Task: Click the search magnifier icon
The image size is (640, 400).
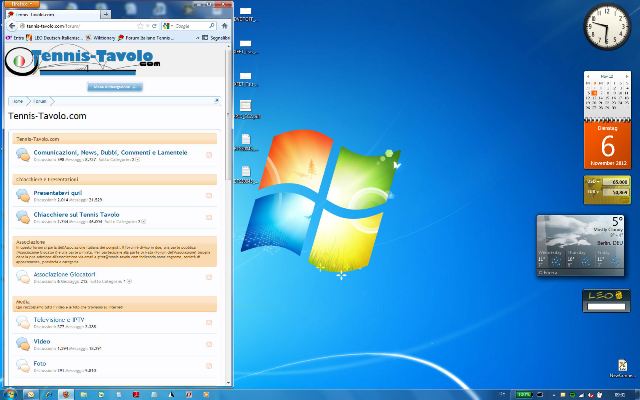Action: [212, 26]
